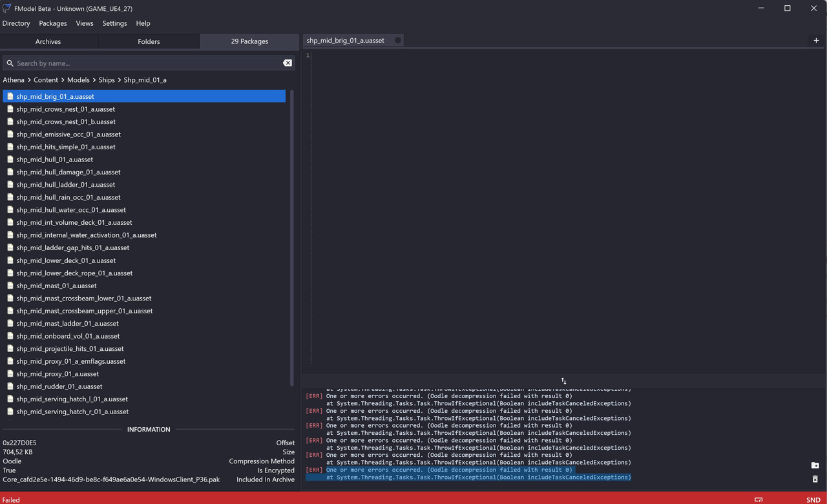This screenshot has height=504, width=827.
Task: Select shp_mid_hull_water_occ_01_a.uasset
Action: [x=144, y=210]
